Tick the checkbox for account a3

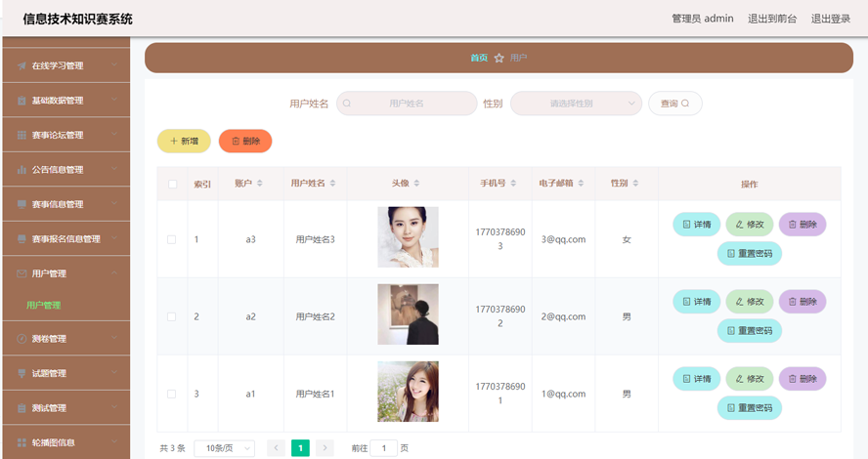coord(172,239)
